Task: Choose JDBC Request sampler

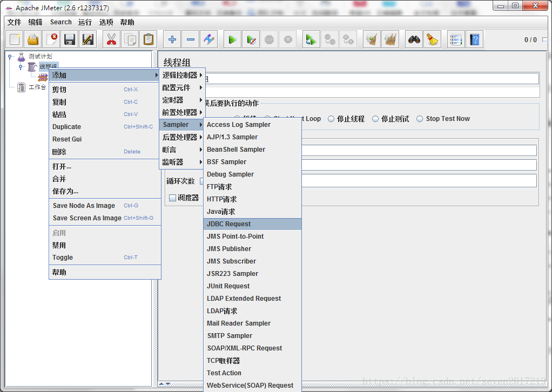Action: (252, 224)
